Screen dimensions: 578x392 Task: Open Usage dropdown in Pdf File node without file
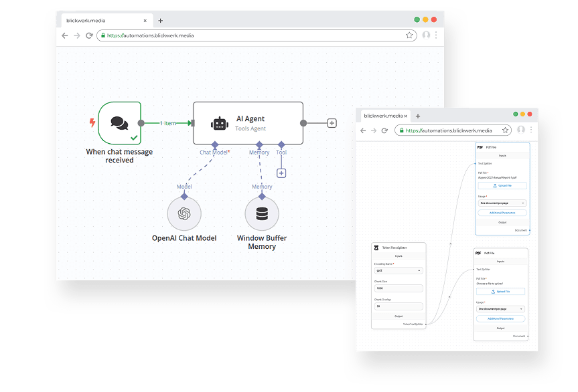500,309
